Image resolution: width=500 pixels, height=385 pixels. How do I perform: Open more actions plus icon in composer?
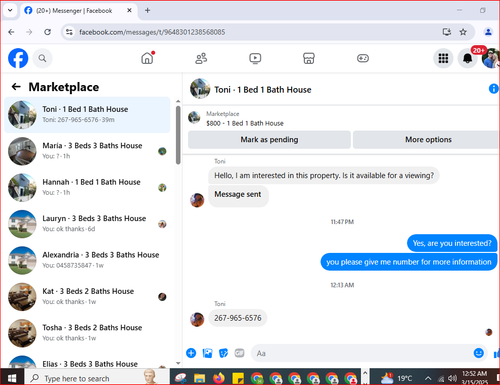[x=191, y=353]
